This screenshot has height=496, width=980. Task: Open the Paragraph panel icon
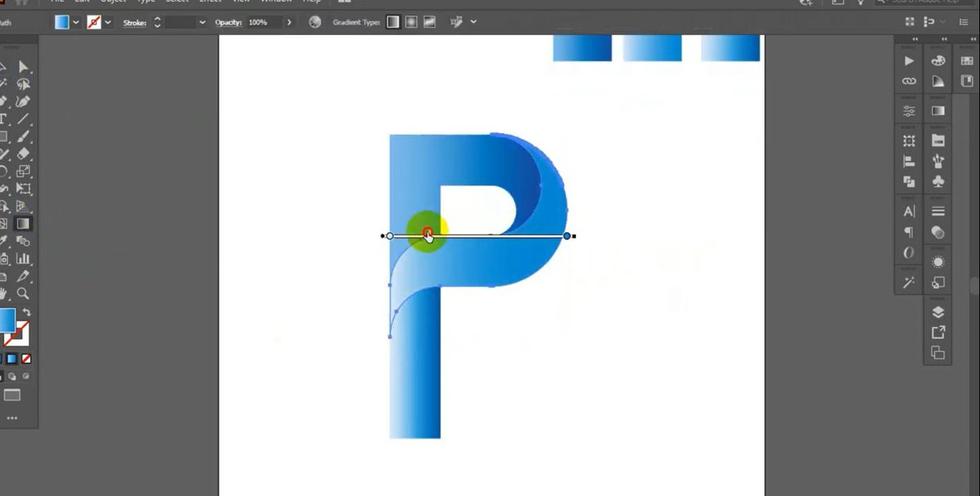pos(909,232)
